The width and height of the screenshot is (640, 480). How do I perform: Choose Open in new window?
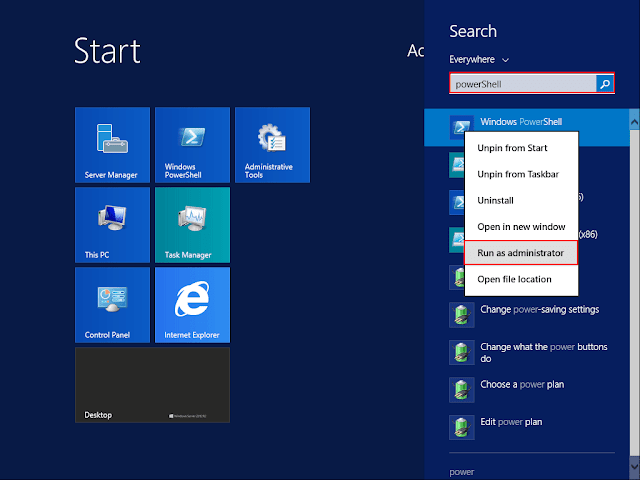tap(521, 227)
